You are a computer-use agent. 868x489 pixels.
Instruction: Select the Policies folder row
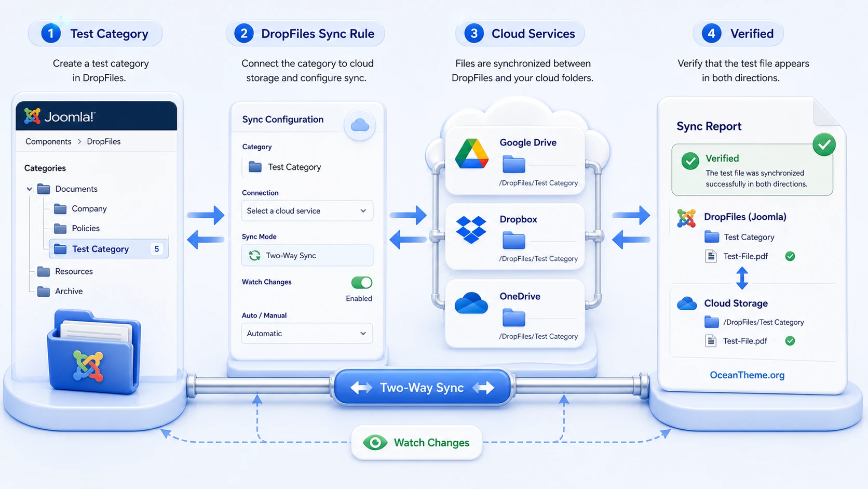pyautogui.click(x=77, y=228)
